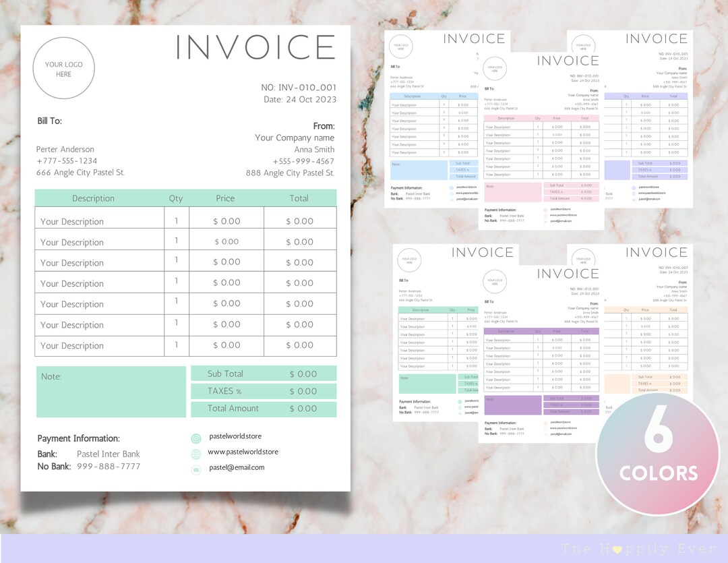The width and height of the screenshot is (728, 563).
Task: Select the Total column header
Action: tap(300, 198)
